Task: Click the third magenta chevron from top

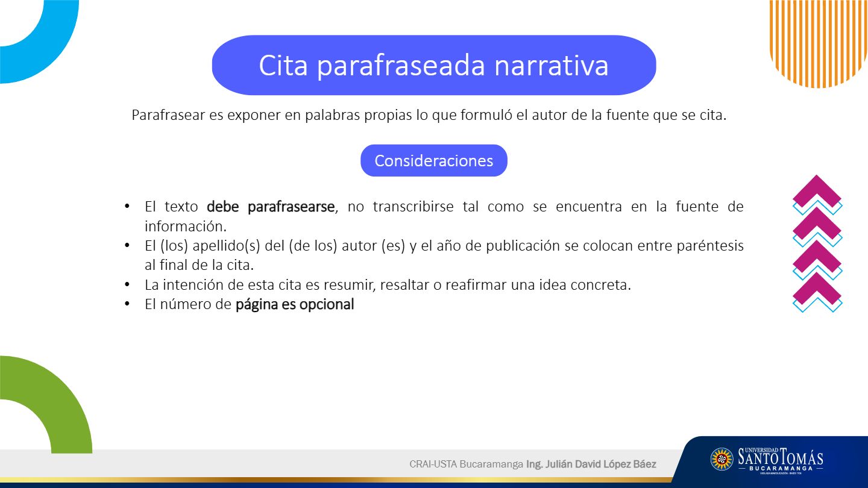Action: (x=817, y=257)
